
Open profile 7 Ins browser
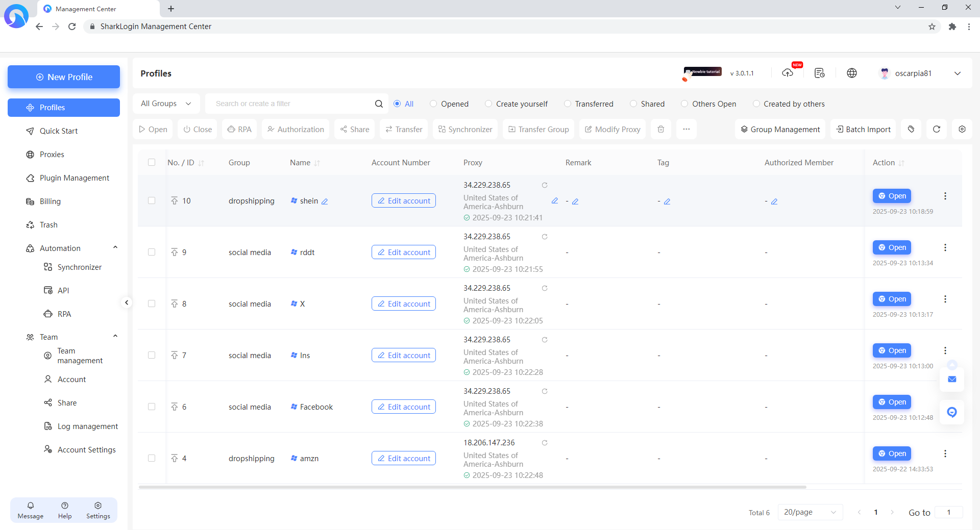(x=892, y=350)
